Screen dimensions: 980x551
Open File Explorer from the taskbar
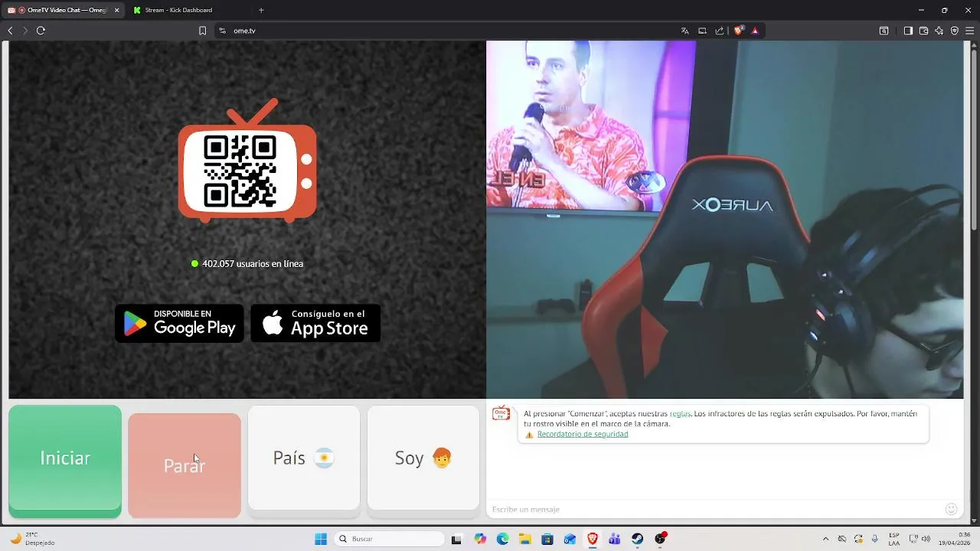(x=525, y=539)
